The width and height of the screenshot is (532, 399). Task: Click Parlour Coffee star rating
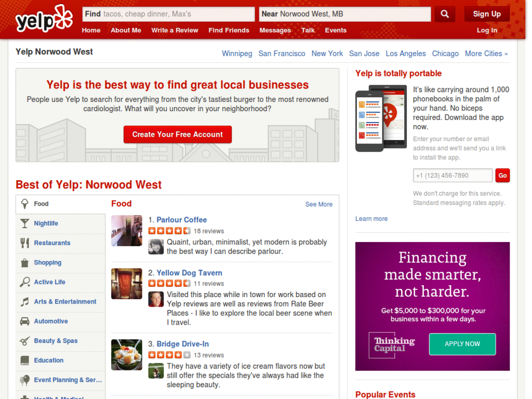(169, 231)
